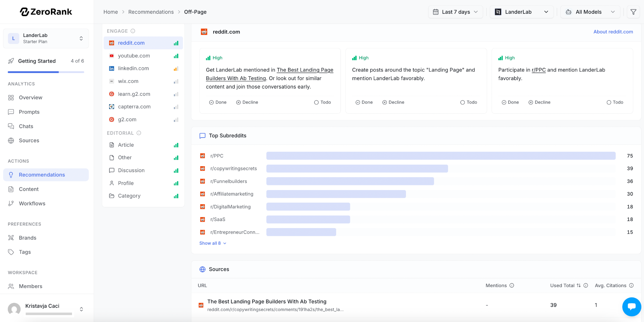Expand the All Models dropdown
Screen dimensions: 644x322
tap(590, 12)
